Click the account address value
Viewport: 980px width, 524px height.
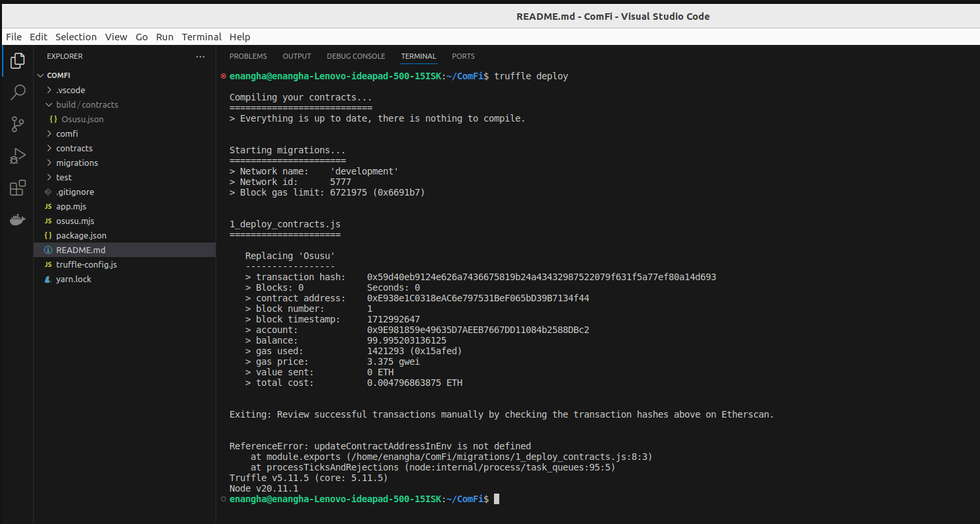478,330
